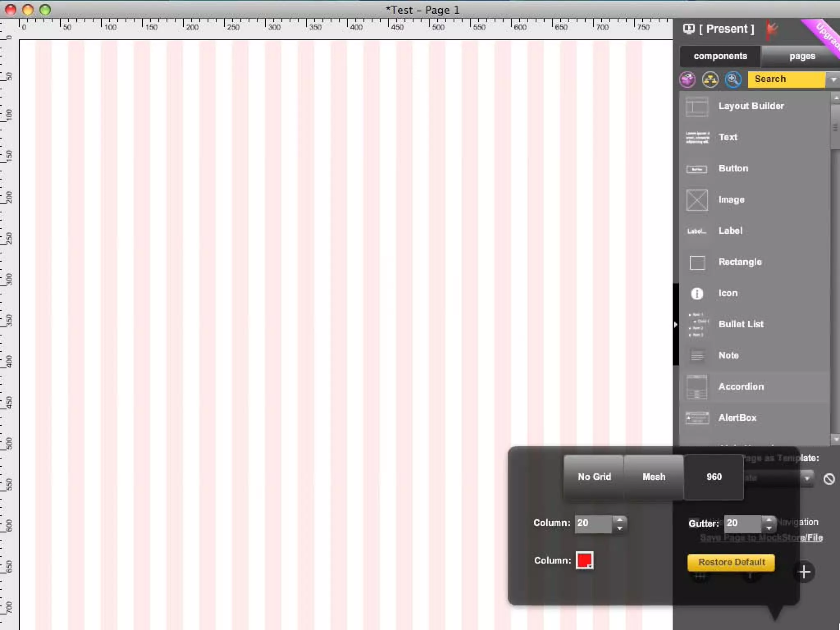Select the Image component icon
The width and height of the screenshot is (840, 630).
697,200
